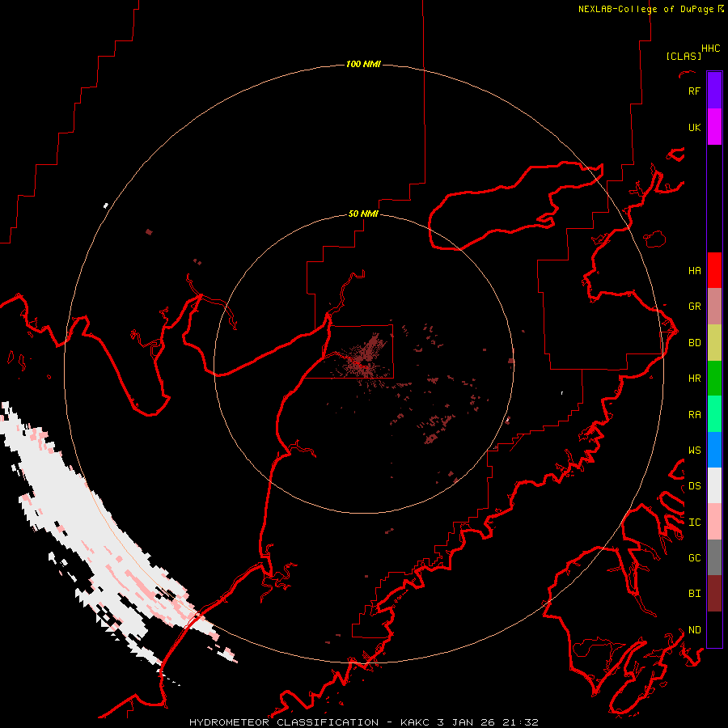728x728 pixels.
Task: Click the [CLAS] units label
Action: pyautogui.click(x=684, y=57)
